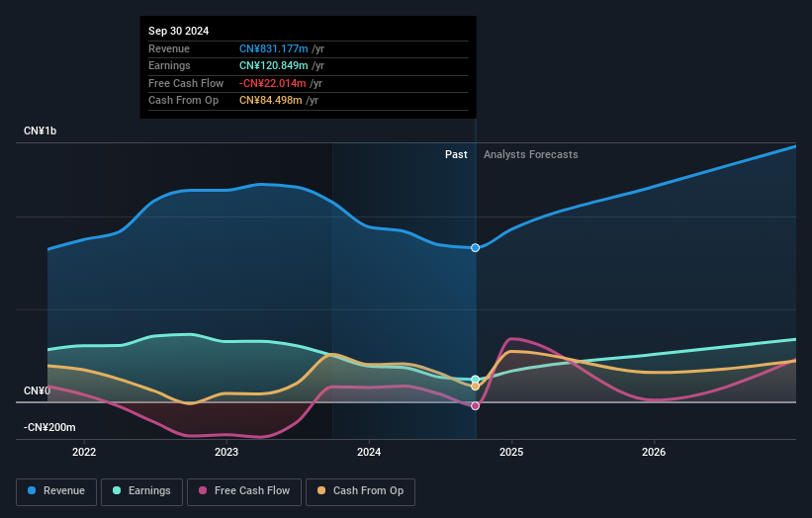
Task: Click the earnings value CN¥120.849m in tooltip
Action: point(273,65)
